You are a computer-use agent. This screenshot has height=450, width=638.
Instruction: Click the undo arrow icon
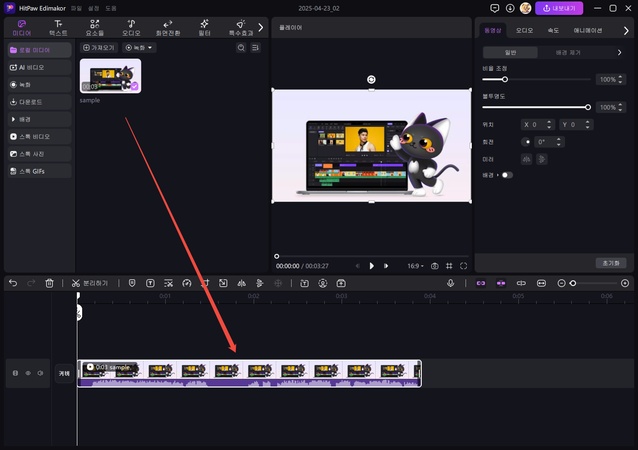pos(13,283)
